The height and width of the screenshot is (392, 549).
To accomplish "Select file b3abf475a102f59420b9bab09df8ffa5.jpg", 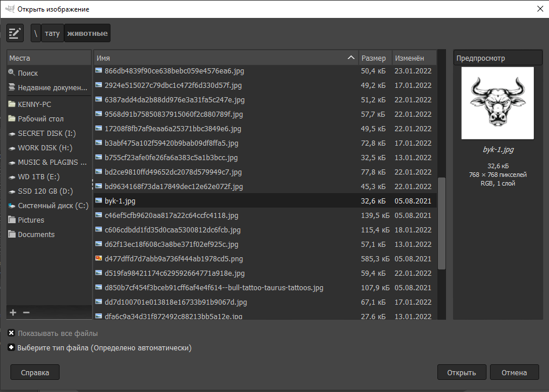I will click(265, 143).
